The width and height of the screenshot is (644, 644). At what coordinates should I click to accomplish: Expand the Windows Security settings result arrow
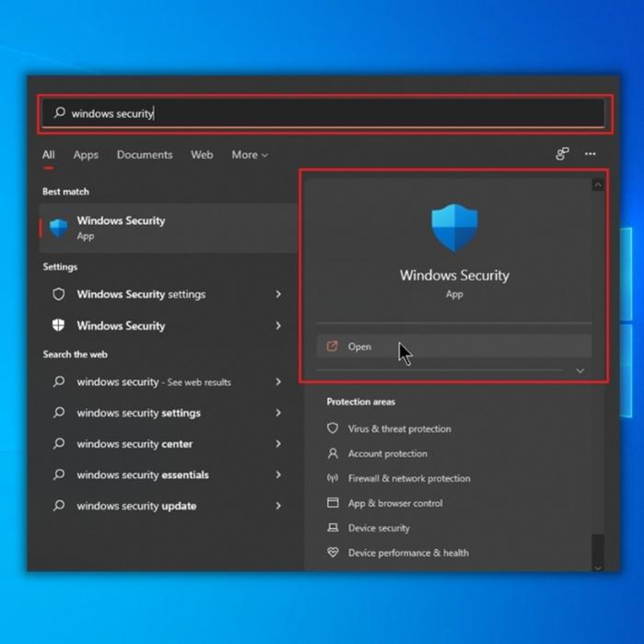278,295
